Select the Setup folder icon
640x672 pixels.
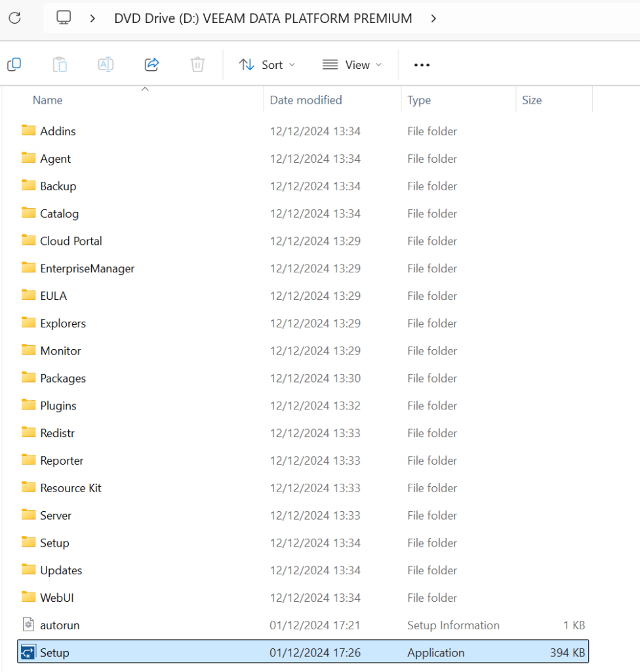pos(29,541)
